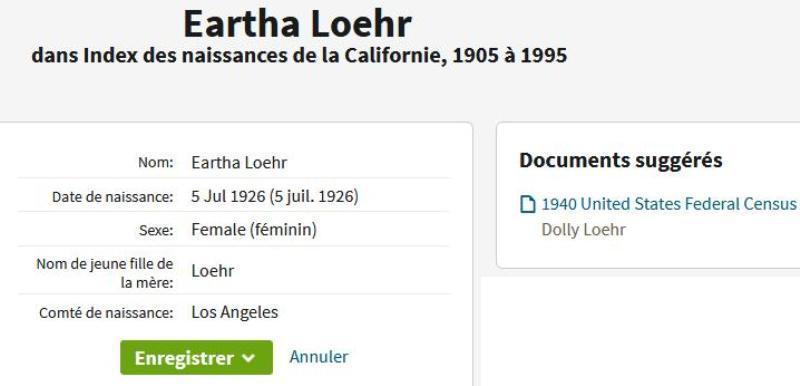This screenshot has height=386, width=800.
Task: Click the Nom value Eartha Loehr
Action: pos(239,163)
